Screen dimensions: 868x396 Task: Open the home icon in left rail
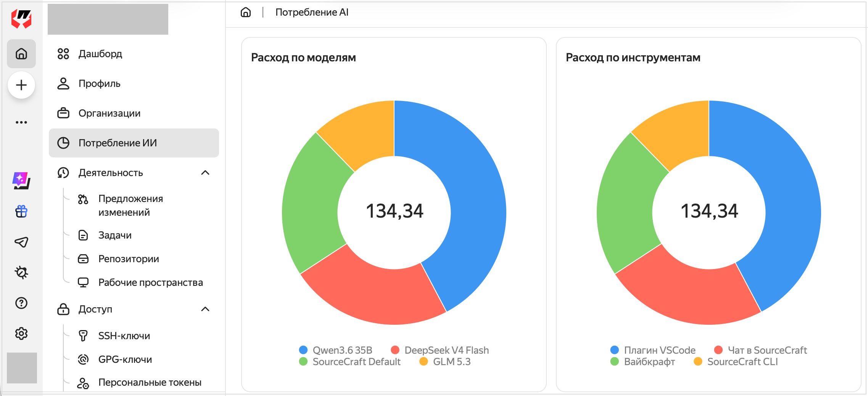click(x=21, y=54)
